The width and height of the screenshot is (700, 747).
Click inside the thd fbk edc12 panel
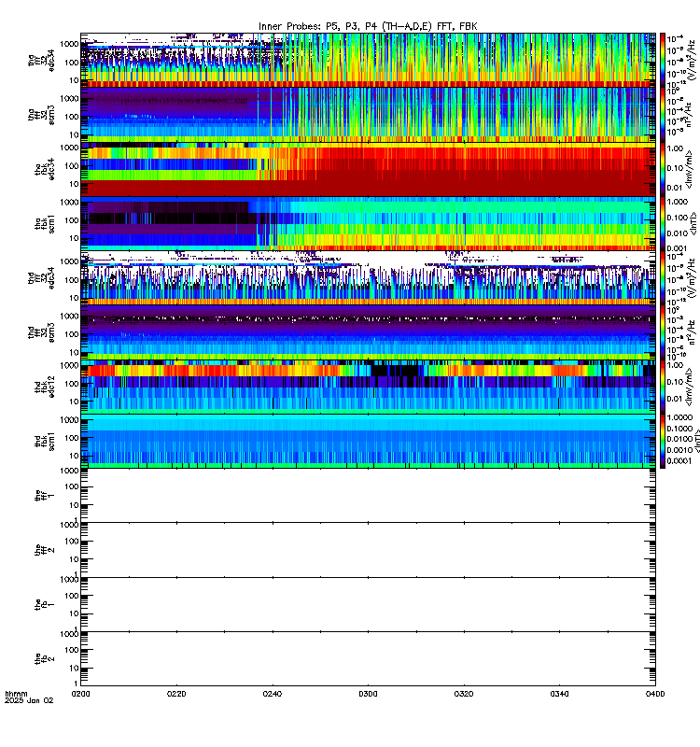tap(368, 387)
